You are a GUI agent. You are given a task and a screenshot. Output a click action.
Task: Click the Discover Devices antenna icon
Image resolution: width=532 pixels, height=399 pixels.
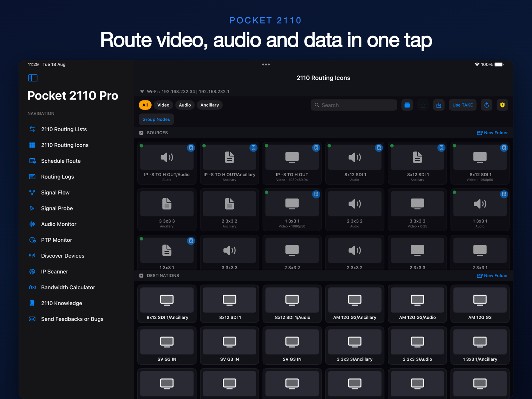[x=32, y=256]
